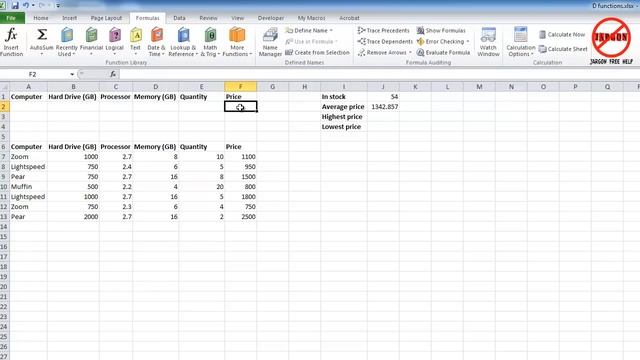Select the 'Lowest price' cell
The height and width of the screenshot is (360, 640).
[x=344, y=127]
